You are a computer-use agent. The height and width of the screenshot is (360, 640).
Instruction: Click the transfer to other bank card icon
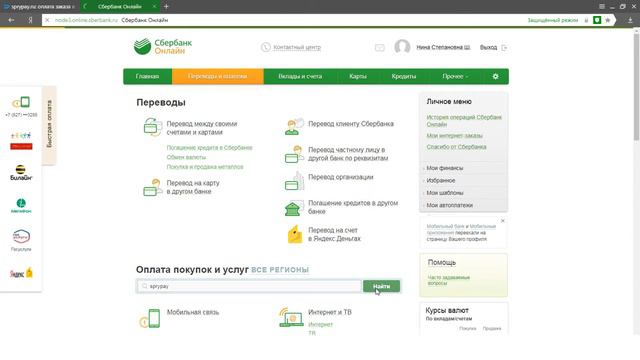click(x=152, y=187)
